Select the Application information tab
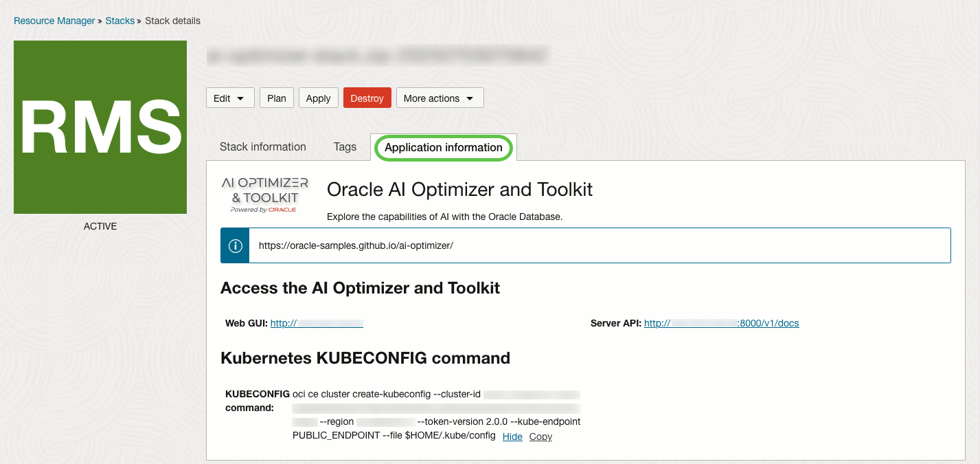Image resolution: width=980 pixels, height=464 pixels. click(443, 148)
